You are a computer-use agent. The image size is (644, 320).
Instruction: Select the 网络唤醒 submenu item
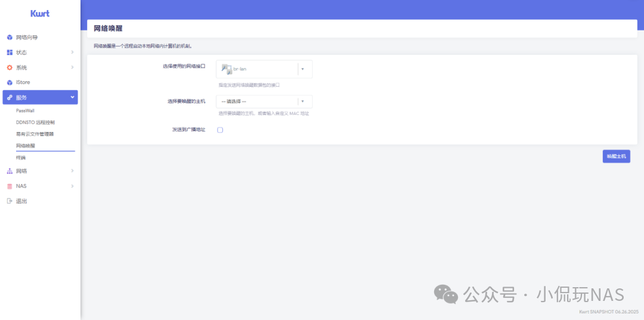click(26, 146)
